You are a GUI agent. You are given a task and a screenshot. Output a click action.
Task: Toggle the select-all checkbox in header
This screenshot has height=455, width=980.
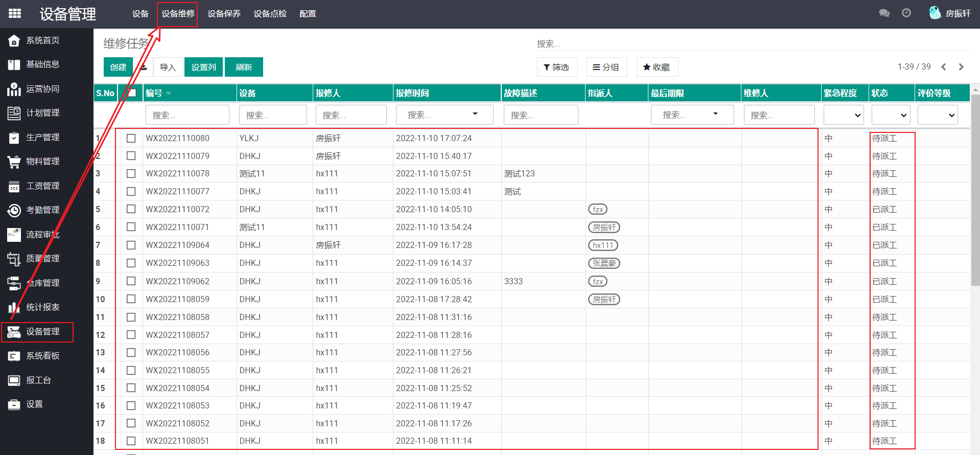[132, 93]
